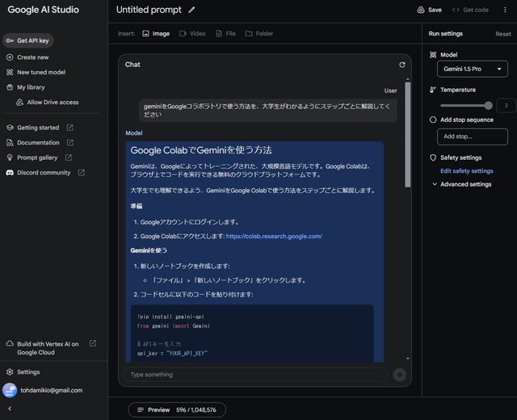Insert a Folder
The width and height of the screenshot is (517, 420).
259,34
